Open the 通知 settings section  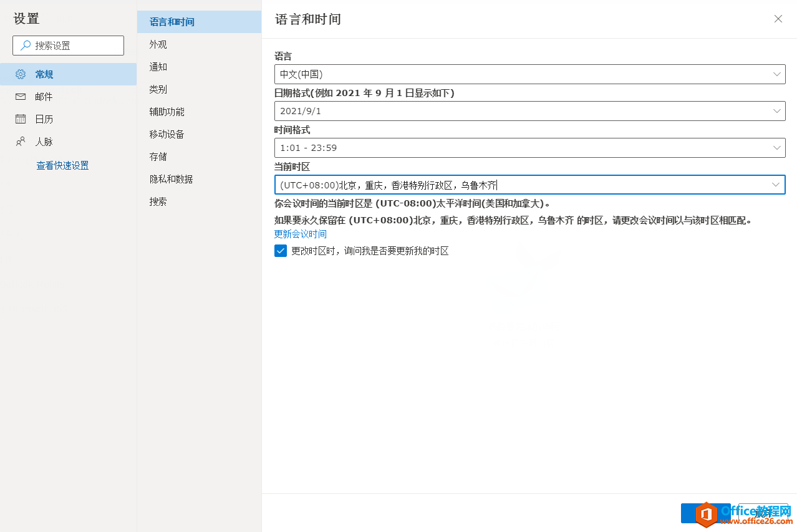point(158,67)
